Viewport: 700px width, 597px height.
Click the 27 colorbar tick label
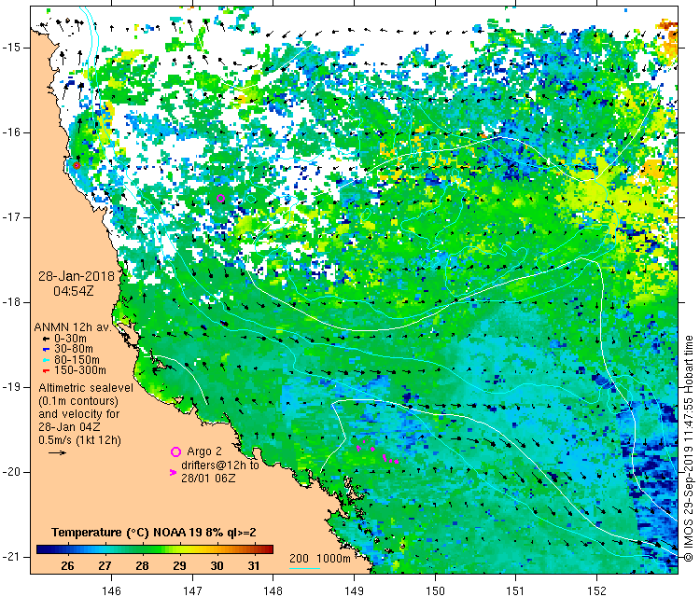click(x=105, y=566)
